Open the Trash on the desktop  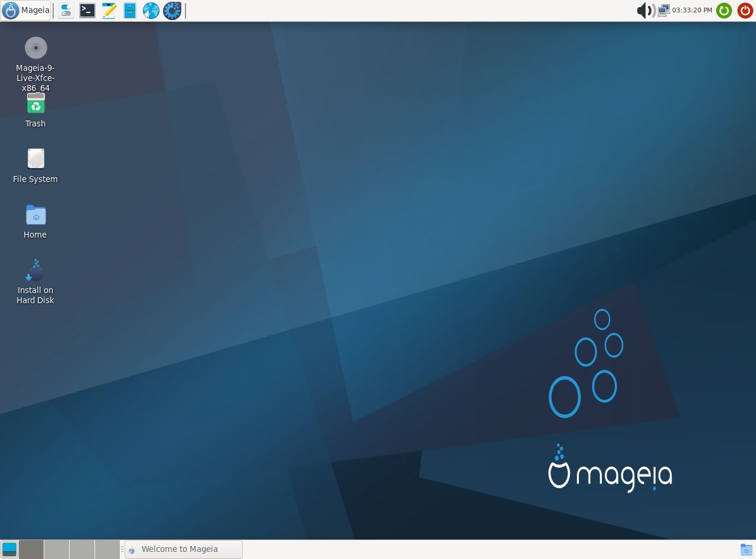pos(35,104)
